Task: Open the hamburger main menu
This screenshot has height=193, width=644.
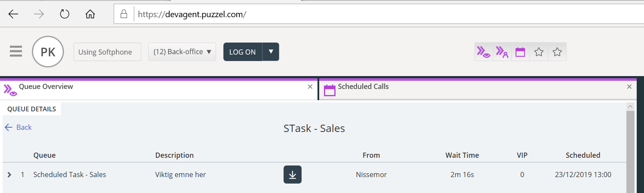Action: 16,52
